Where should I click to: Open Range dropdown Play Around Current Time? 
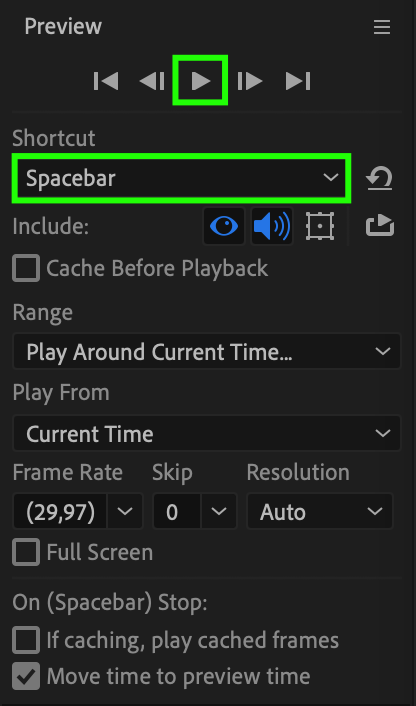point(207,352)
